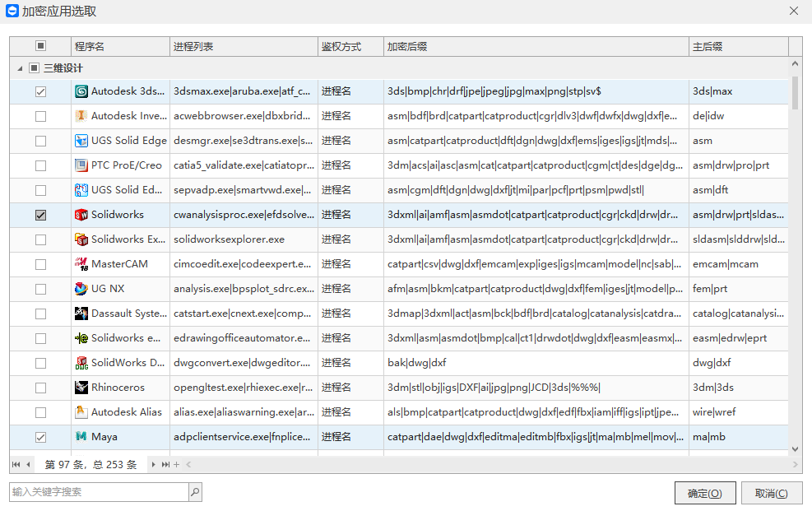Click the Dassault Systemes application icon
This screenshot has height=511, width=812.
tap(81, 314)
